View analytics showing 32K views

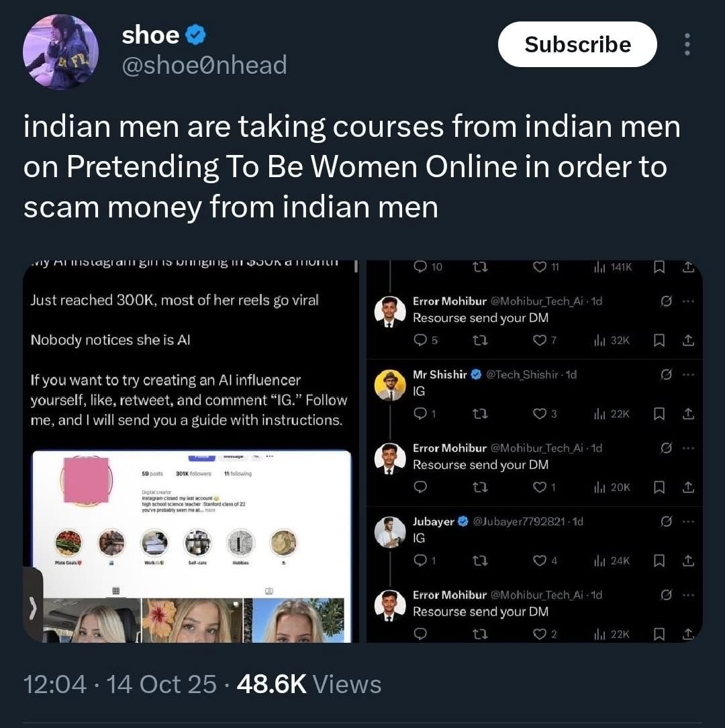(x=612, y=340)
